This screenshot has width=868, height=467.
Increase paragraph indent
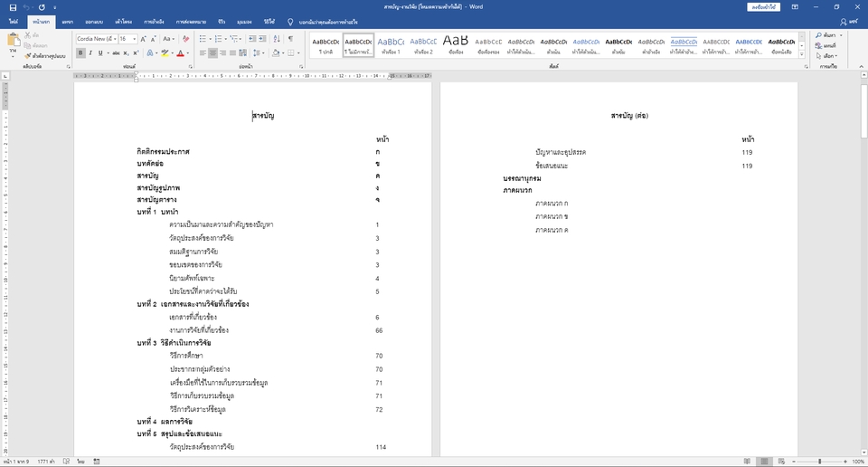click(x=262, y=39)
